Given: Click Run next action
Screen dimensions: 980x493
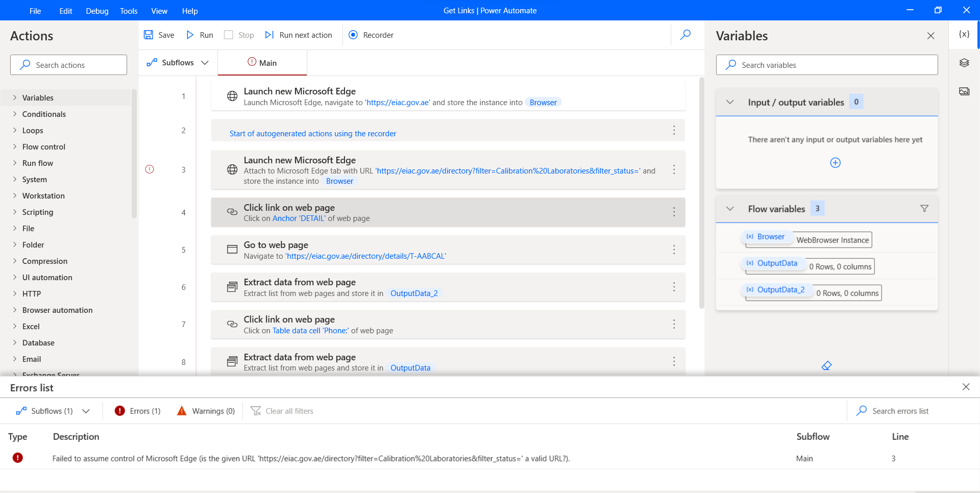Looking at the screenshot, I should click(x=299, y=35).
